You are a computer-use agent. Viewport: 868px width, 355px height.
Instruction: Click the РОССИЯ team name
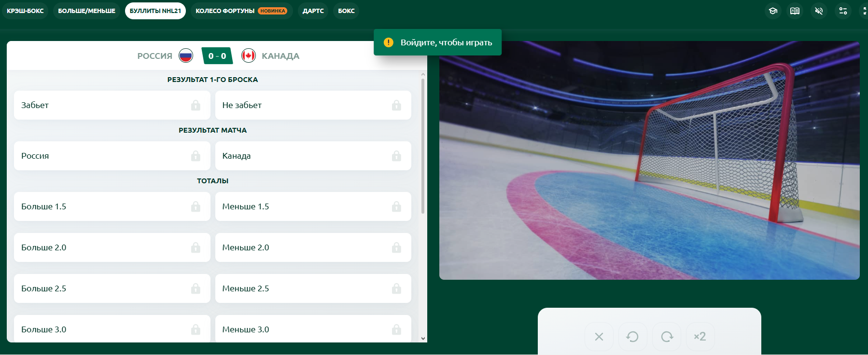pyautogui.click(x=154, y=56)
